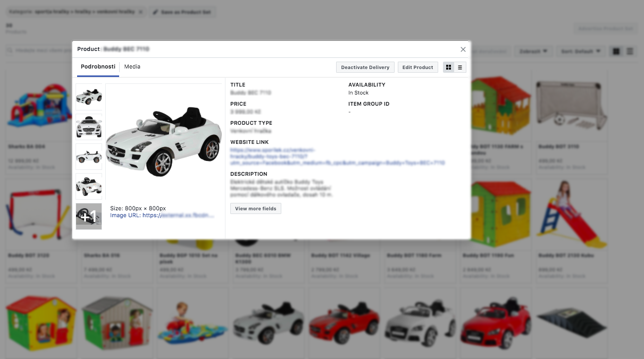
Task: Open the product Website Link URL
Action: coord(337,157)
